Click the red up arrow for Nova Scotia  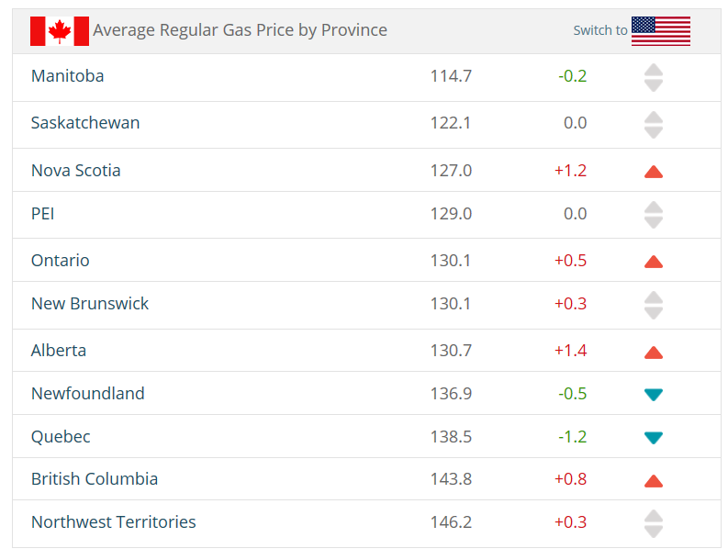(654, 171)
